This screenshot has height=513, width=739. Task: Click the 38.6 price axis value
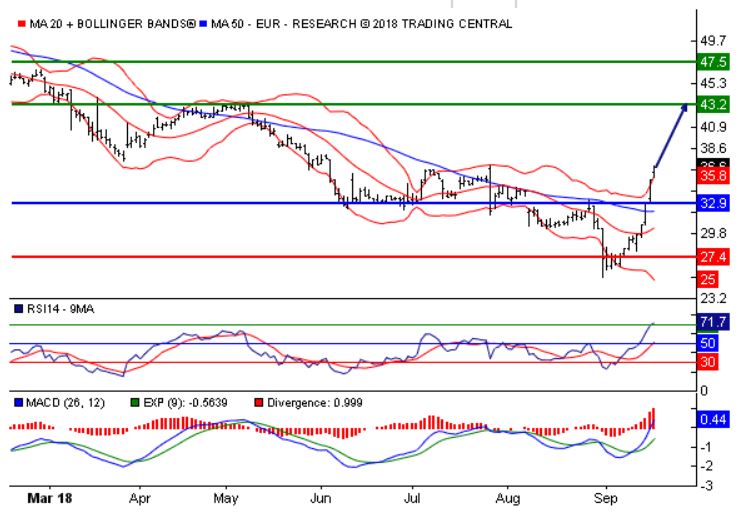point(713,149)
